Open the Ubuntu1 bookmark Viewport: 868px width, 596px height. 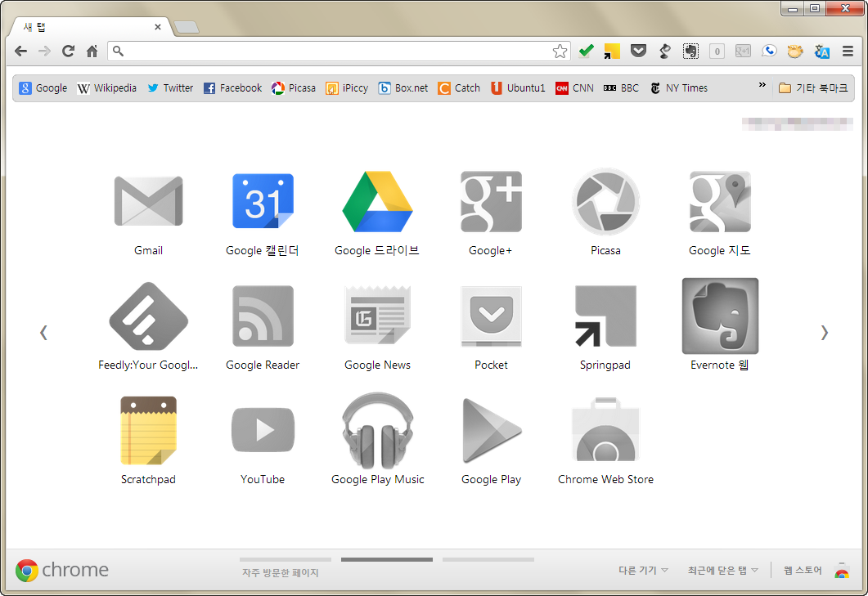[518, 88]
